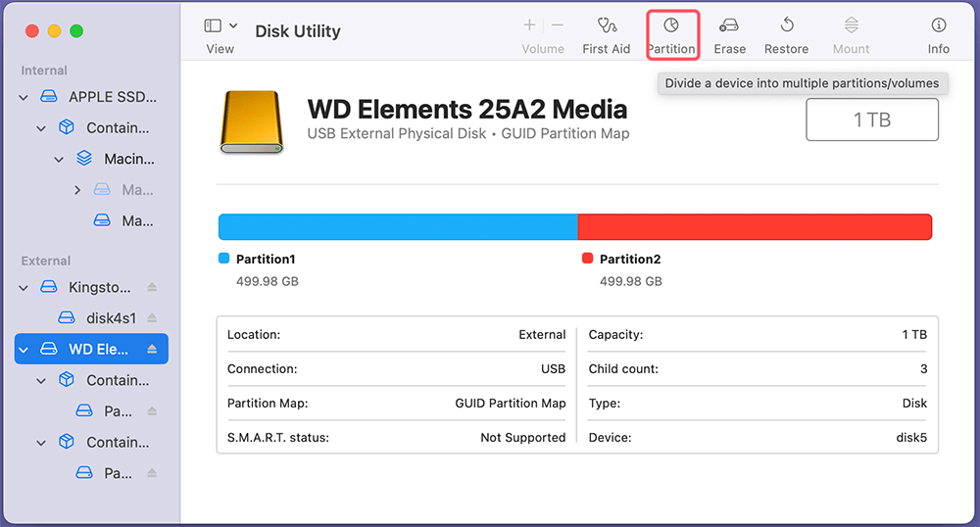Image resolution: width=980 pixels, height=527 pixels.
Task: Select the internal container cube icon
Action: click(x=67, y=127)
